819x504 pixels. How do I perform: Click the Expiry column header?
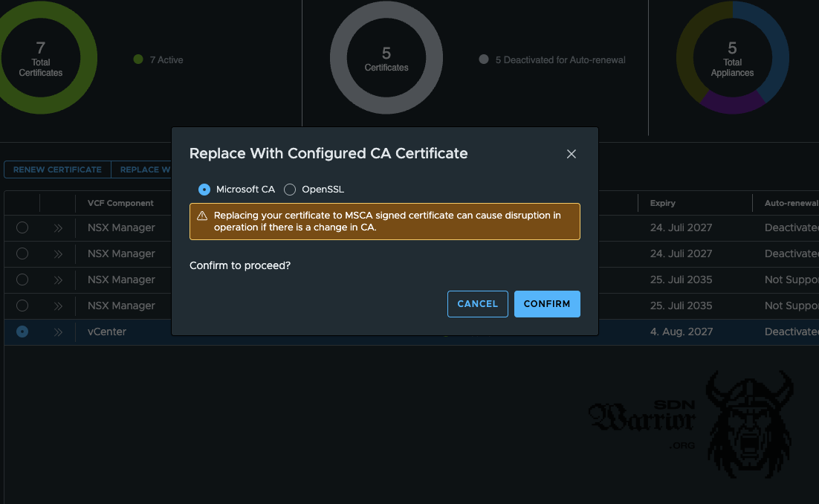[662, 203]
